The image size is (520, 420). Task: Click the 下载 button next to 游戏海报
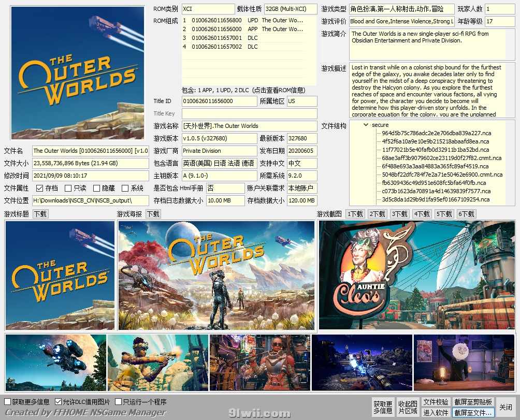click(x=153, y=214)
